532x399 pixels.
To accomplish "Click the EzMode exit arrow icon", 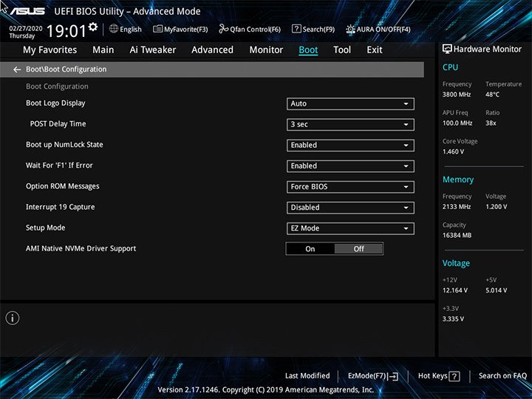I will (392, 376).
